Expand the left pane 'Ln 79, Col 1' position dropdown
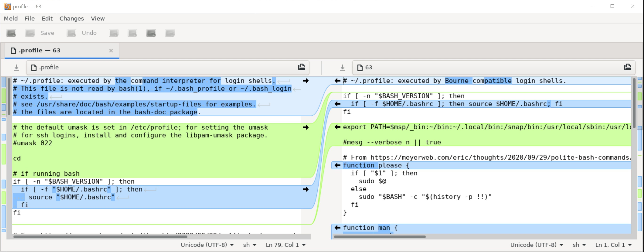 coord(285,245)
